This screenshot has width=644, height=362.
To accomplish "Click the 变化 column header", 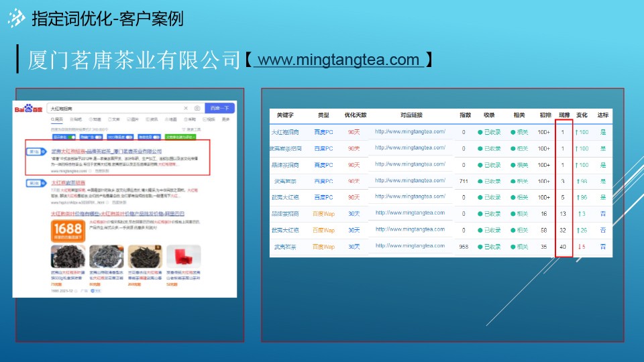I will click(582, 115).
